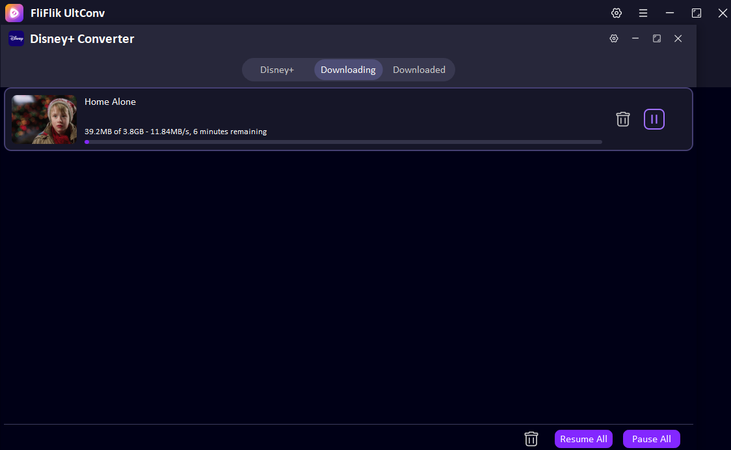Image resolution: width=731 pixels, height=450 pixels.
Task: Close the Disney+ Converter window
Action: [x=678, y=39]
